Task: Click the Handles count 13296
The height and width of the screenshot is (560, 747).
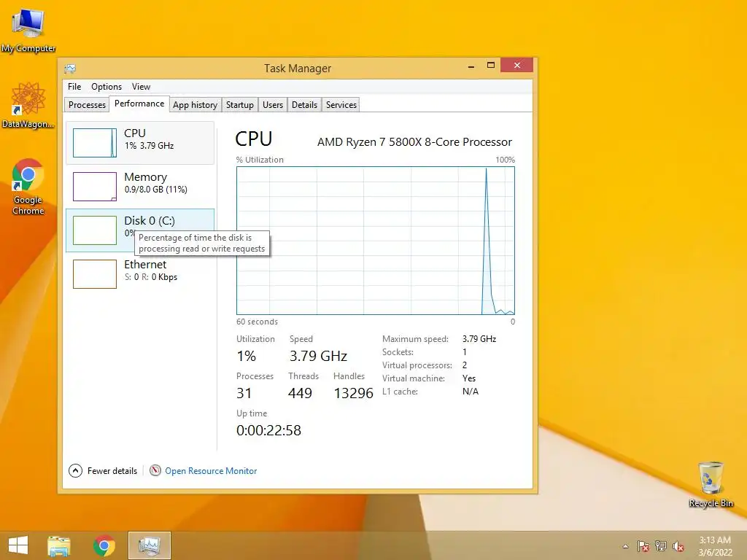Action: (x=354, y=393)
